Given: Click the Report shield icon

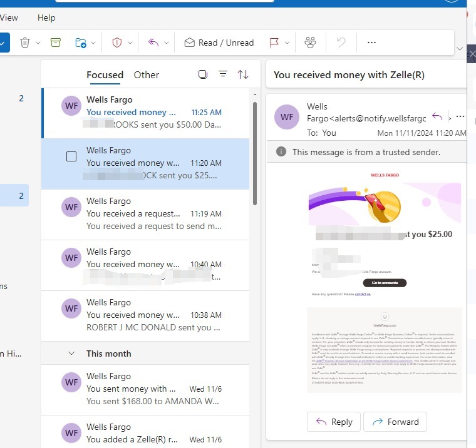Looking at the screenshot, I should (117, 43).
